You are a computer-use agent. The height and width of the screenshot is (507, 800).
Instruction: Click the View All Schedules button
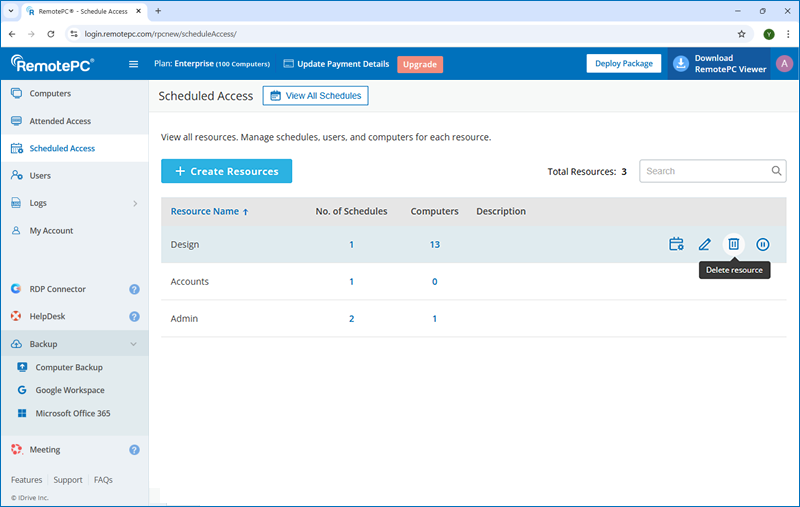click(x=316, y=96)
